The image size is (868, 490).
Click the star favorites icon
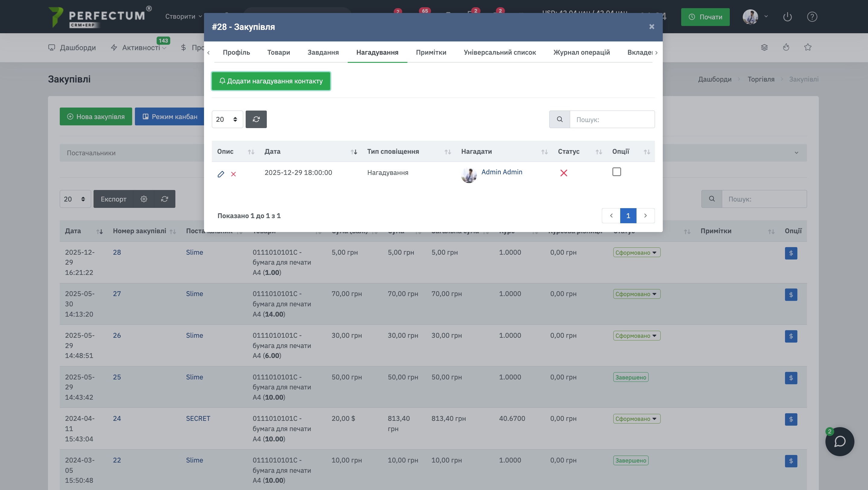coord(807,47)
